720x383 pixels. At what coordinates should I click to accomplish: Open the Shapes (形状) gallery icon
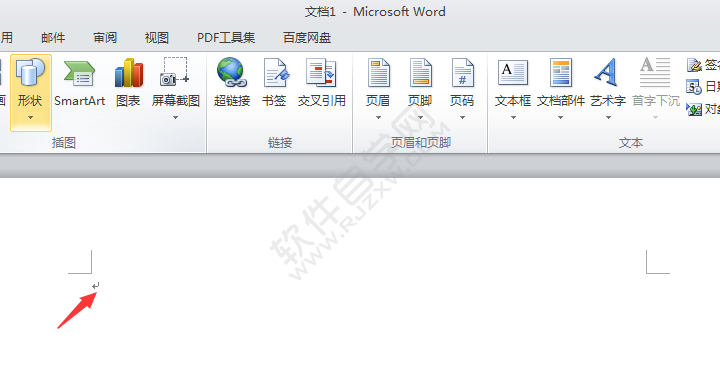click(30, 73)
